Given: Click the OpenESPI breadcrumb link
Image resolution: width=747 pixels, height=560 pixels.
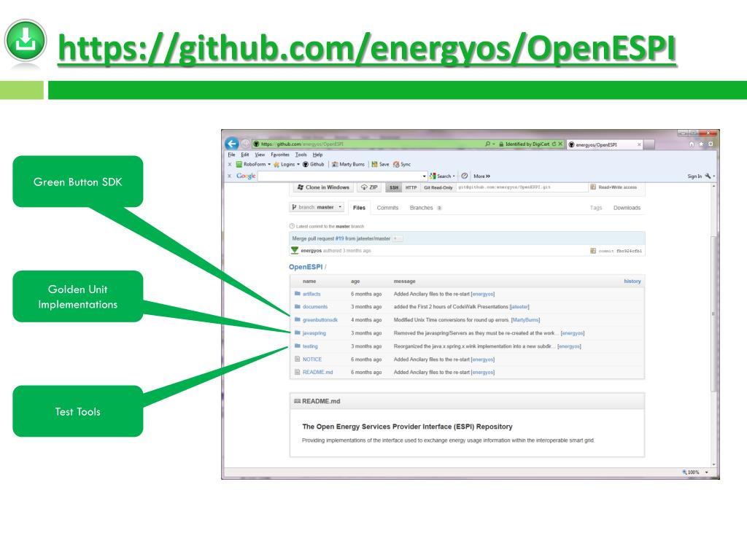Looking at the screenshot, I should 306,267.
